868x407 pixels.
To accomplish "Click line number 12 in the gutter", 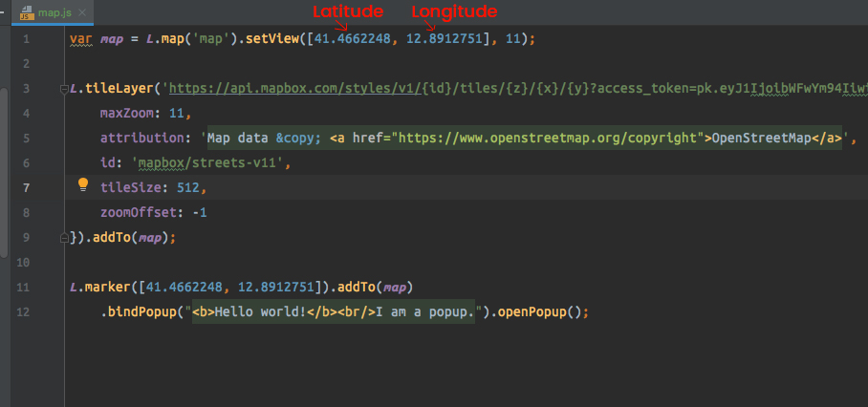I will 23,312.
